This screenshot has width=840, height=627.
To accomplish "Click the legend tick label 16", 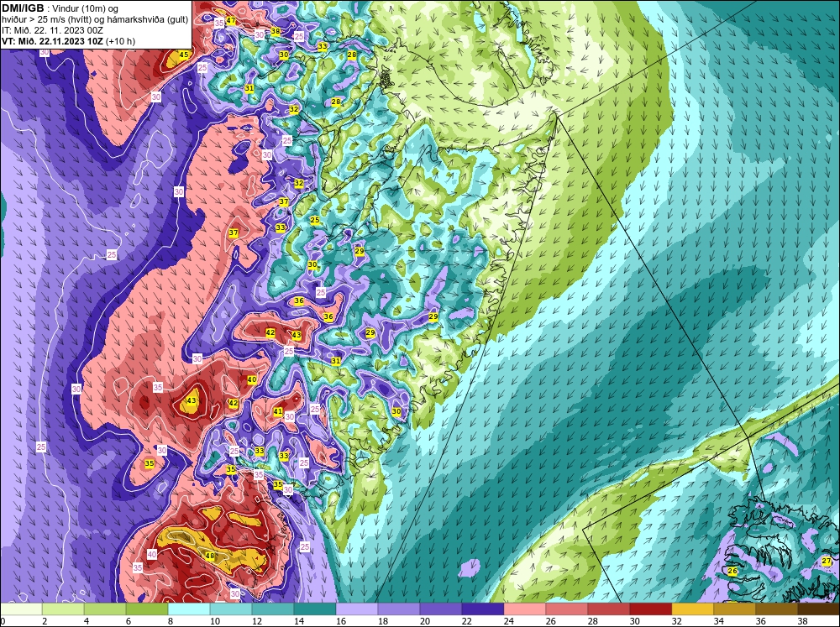I will tap(341, 621).
